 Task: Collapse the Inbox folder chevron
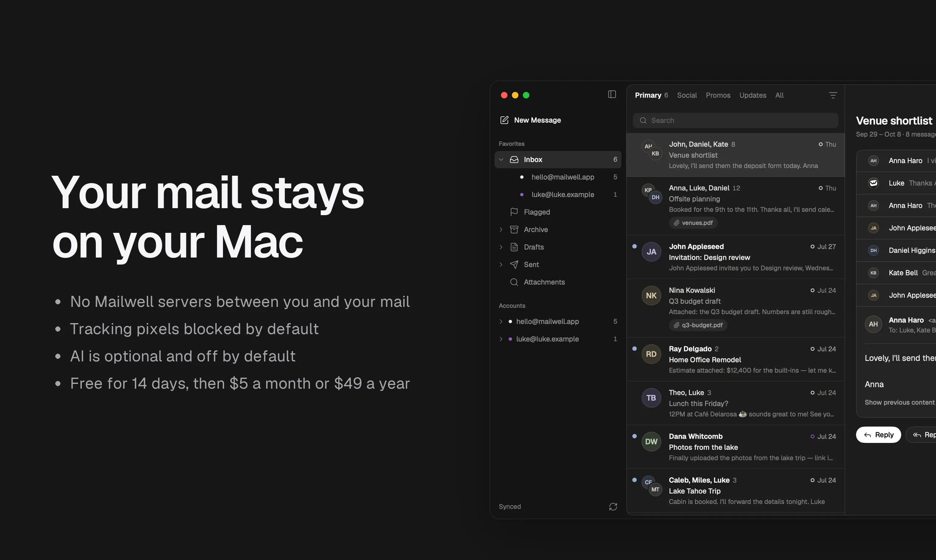501,160
